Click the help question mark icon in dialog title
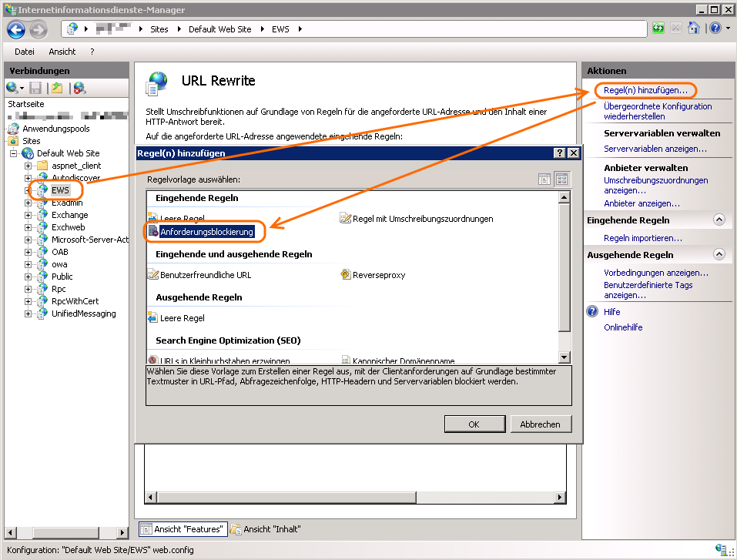 pos(560,153)
